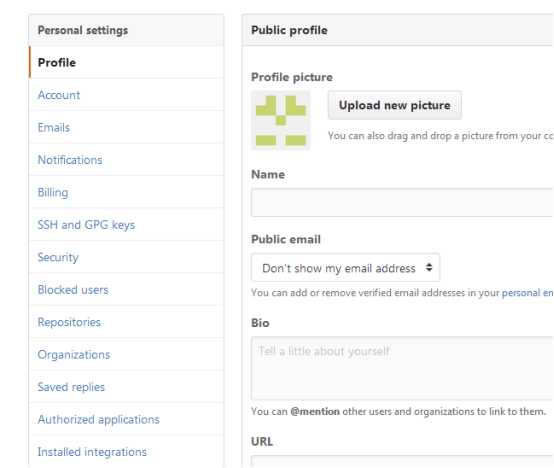Viewport: 554px width, 468px height.
Task: Click the Name input field
Action: coord(402,202)
